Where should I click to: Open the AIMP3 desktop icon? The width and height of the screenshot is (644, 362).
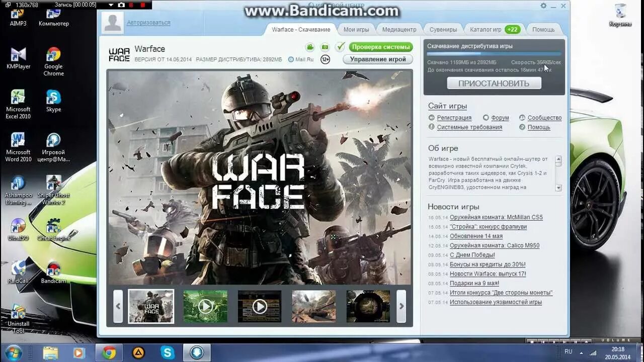click(18, 16)
